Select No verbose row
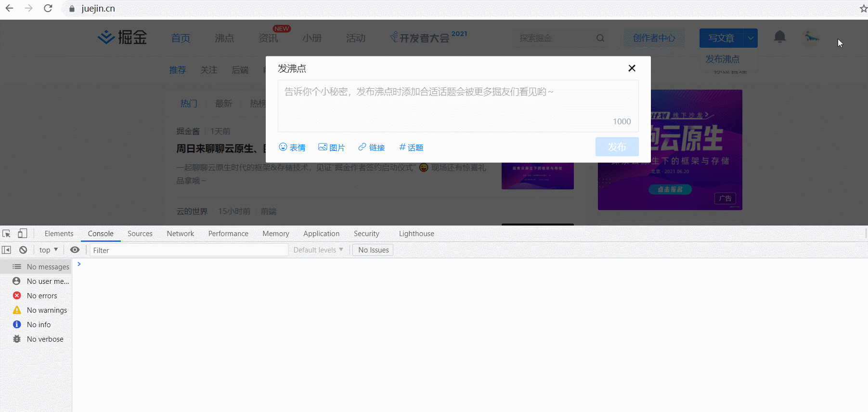This screenshot has height=412, width=868. (36, 339)
